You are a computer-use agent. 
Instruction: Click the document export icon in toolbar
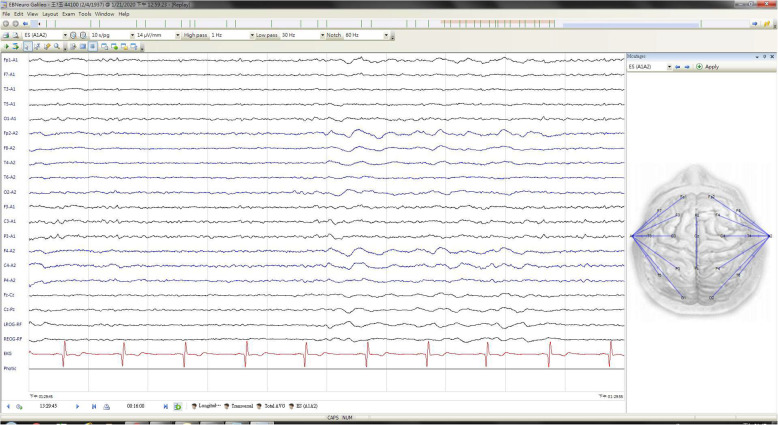click(73, 47)
